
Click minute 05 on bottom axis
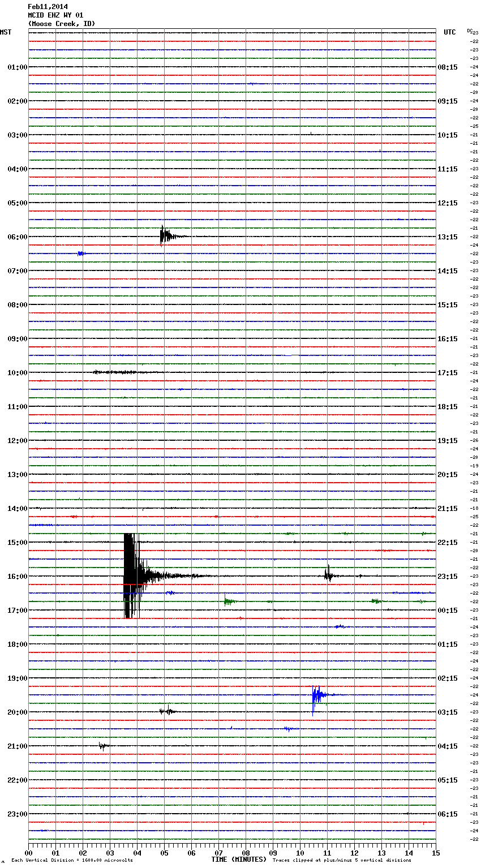click(x=165, y=853)
